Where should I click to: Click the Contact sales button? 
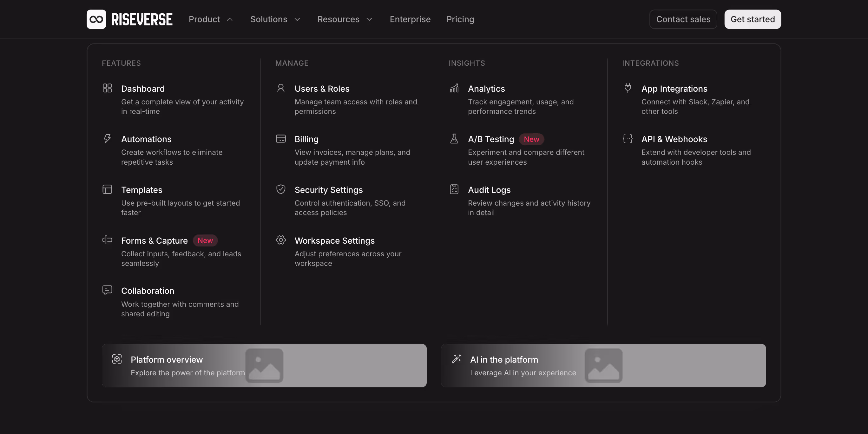[x=683, y=19]
